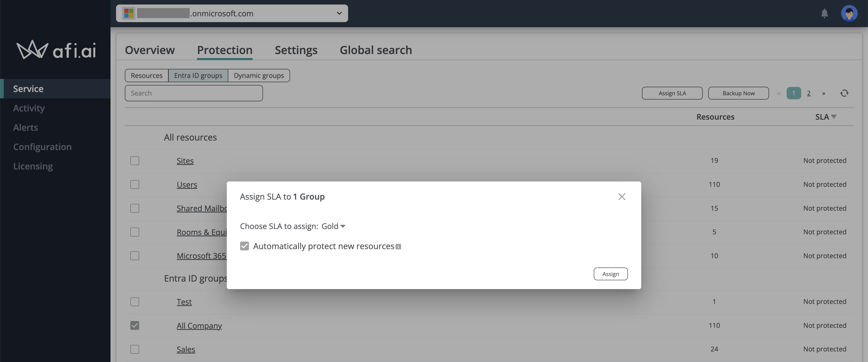Click the Microsoft tenant logo icon
The image size is (868, 362).
(129, 14)
